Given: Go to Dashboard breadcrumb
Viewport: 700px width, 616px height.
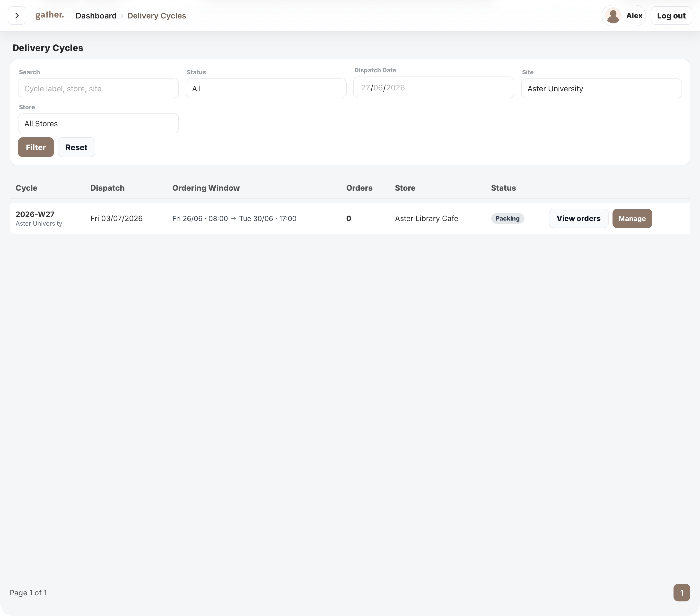Looking at the screenshot, I should click(96, 16).
